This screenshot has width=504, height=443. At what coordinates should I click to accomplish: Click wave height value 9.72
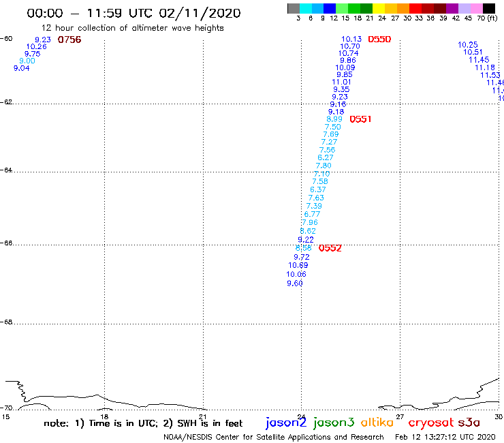click(x=302, y=257)
